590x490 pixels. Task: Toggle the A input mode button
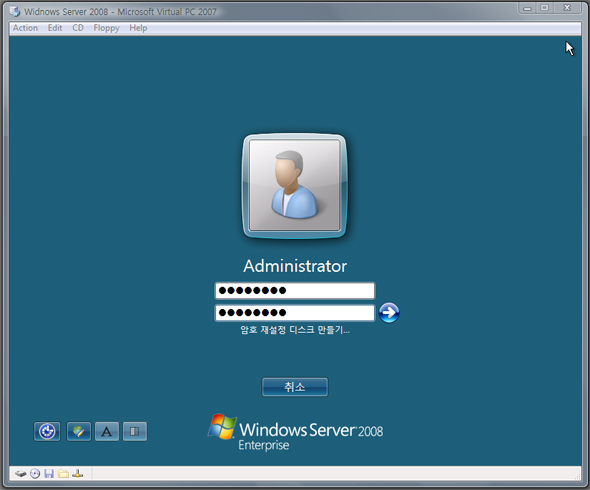point(107,431)
